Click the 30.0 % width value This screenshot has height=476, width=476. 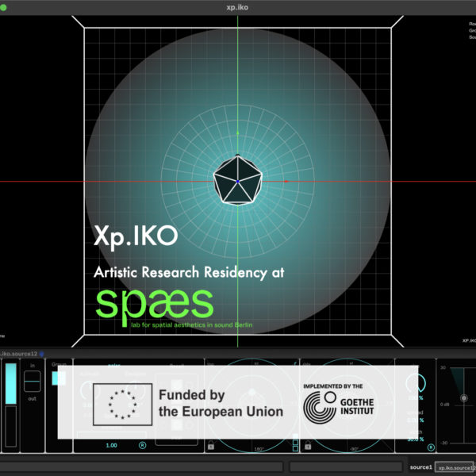pos(416,440)
